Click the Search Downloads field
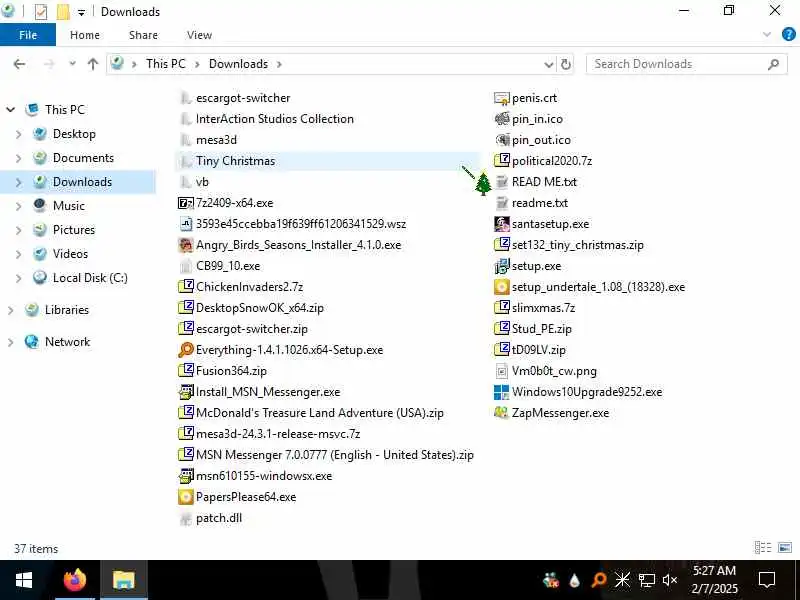The image size is (800, 600). [686, 64]
